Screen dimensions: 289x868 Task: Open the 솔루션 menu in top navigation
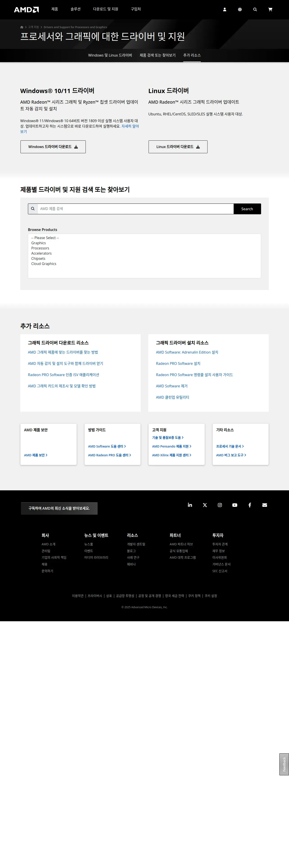pyautogui.click(x=76, y=9)
